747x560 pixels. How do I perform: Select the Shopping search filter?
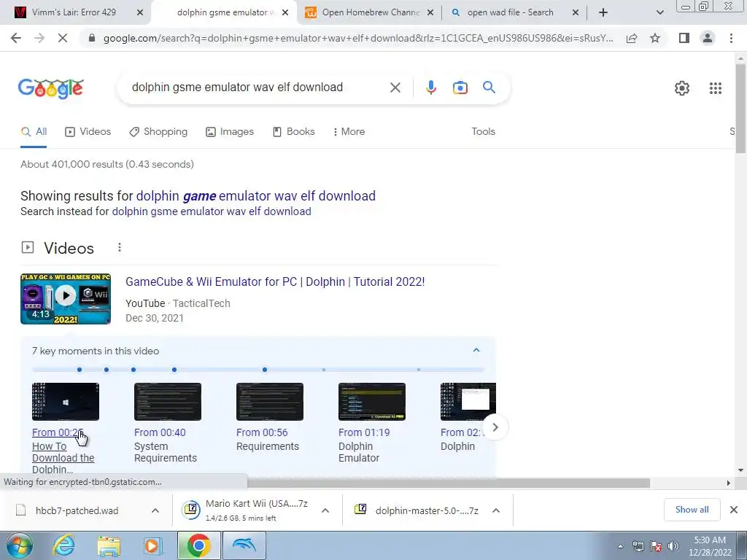point(158,132)
